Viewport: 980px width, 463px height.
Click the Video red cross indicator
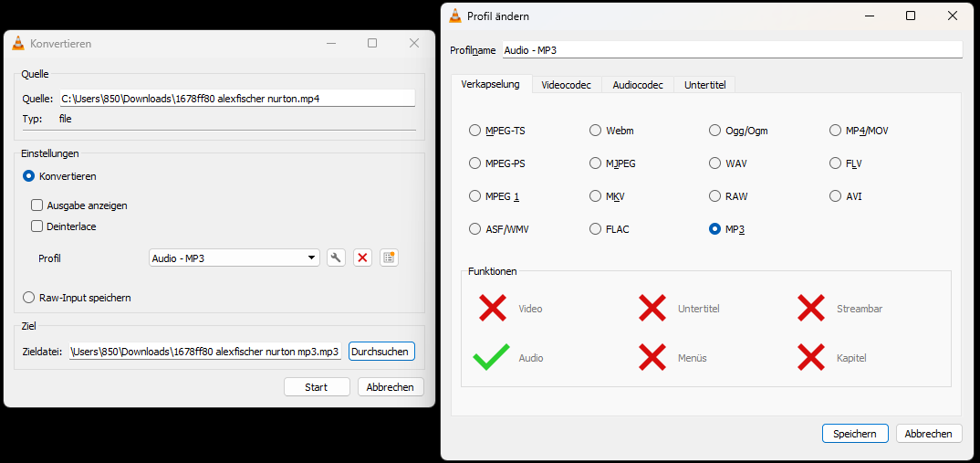493,309
